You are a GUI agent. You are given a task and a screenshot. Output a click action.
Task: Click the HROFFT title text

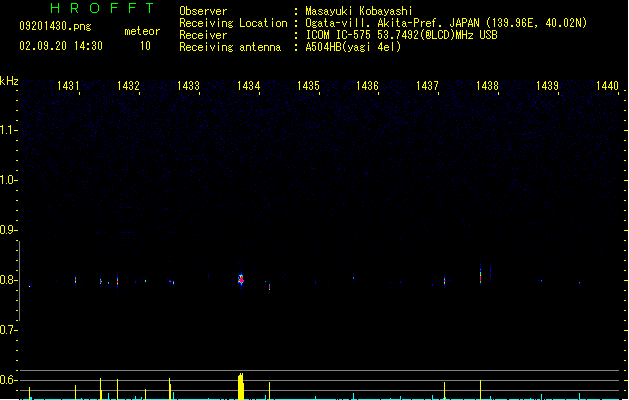coord(102,8)
